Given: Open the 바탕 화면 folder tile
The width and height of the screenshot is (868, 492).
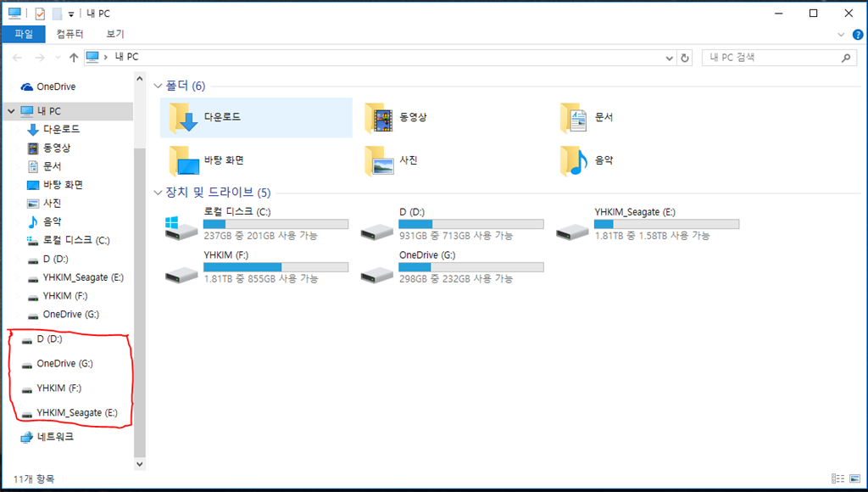Looking at the screenshot, I should (x=207, y=160).
